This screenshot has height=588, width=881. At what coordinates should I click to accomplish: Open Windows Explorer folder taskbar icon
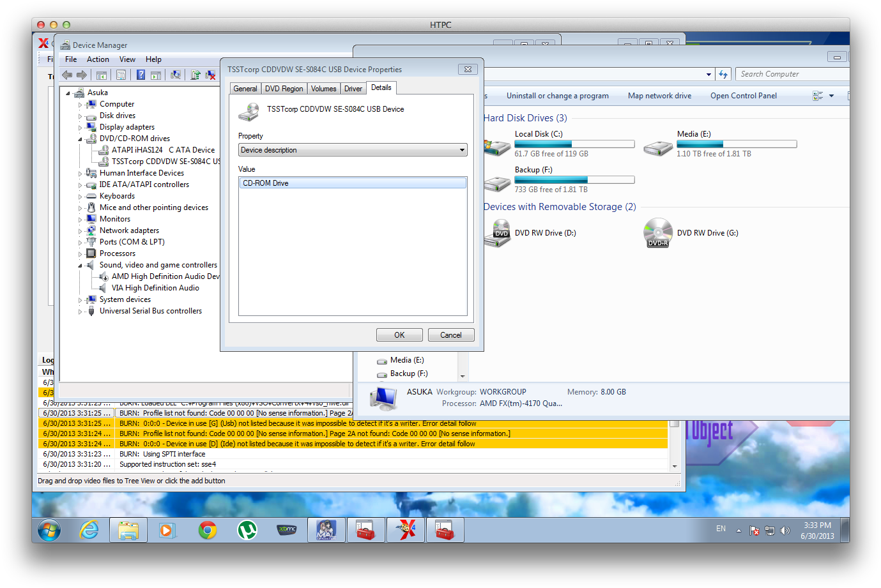(x=128, y=530)
